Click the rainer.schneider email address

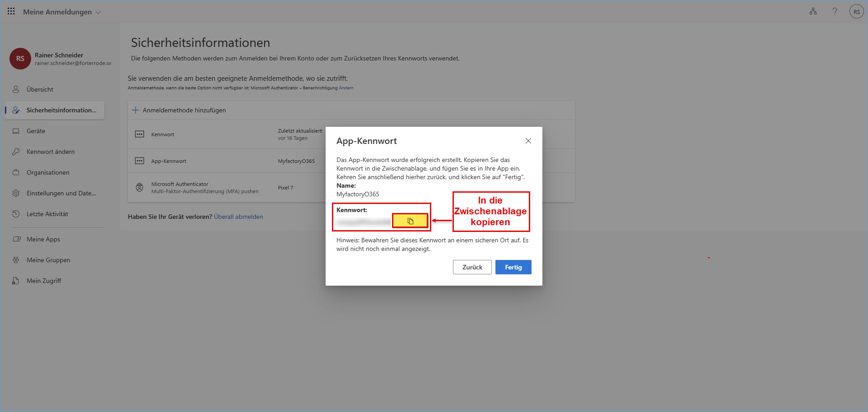pos(73,63)
